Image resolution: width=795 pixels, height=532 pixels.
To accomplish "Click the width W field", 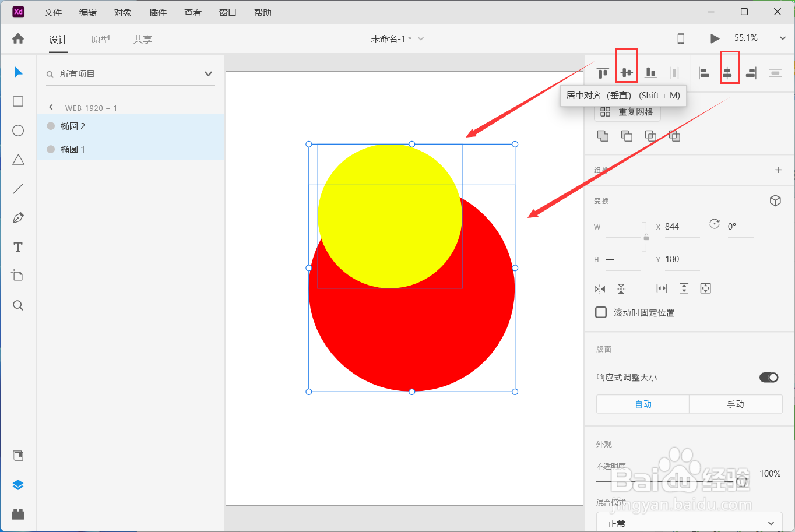I will [622, 227].
